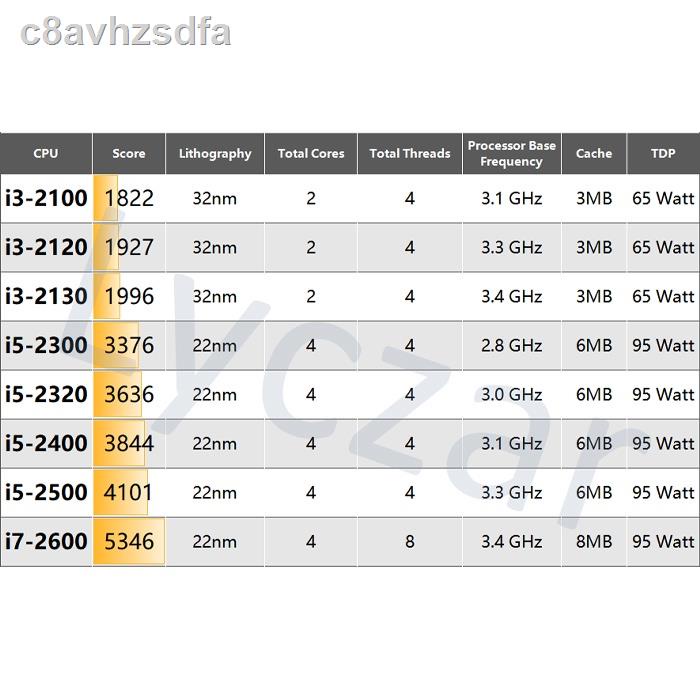This screenshot has height=700, width=700.
Task: Click the 2.8 GHz frequency cell
Action: (512, 346)
